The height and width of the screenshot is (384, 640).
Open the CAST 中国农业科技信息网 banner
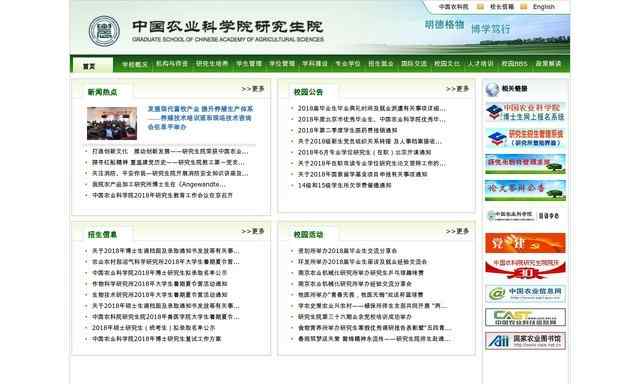pos(525,317)
